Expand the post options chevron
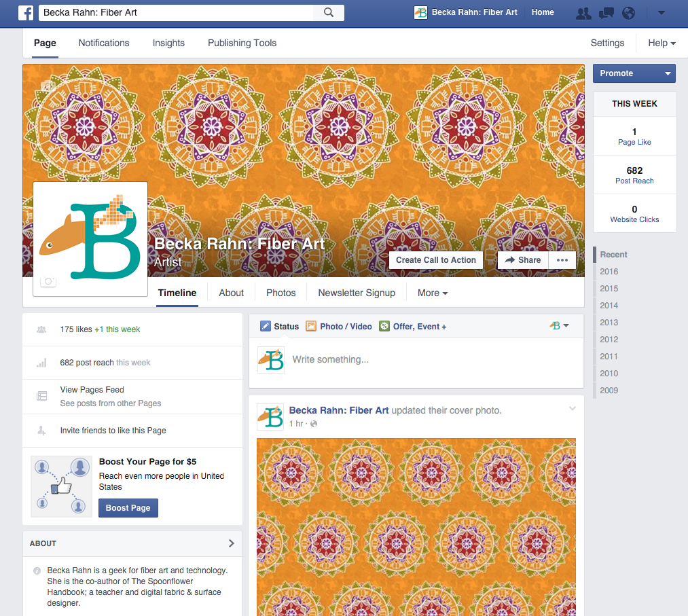 [572, 409]
